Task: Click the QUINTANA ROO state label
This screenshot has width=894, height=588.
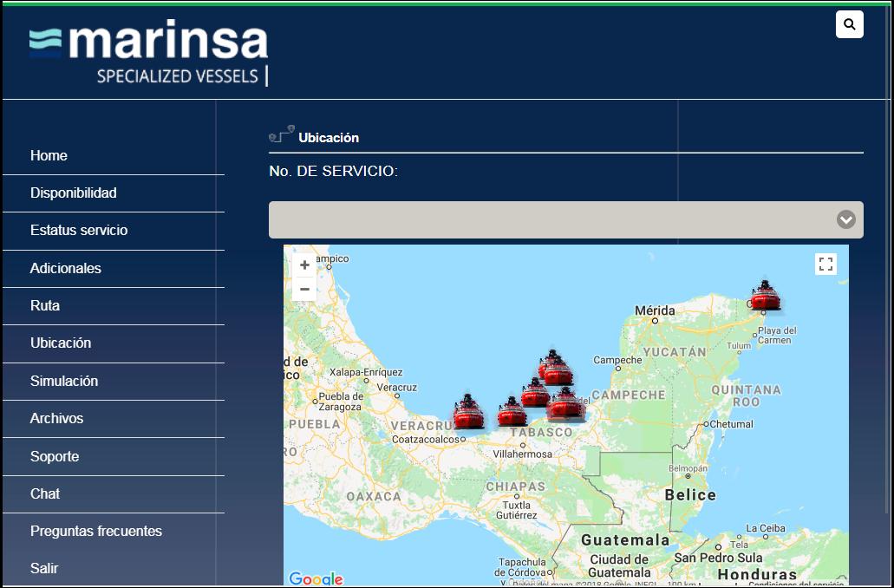Action: [x=746, y=395]
